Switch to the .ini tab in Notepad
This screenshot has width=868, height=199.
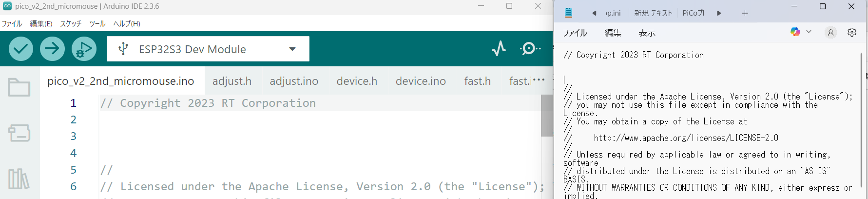(x=613, y=13)
